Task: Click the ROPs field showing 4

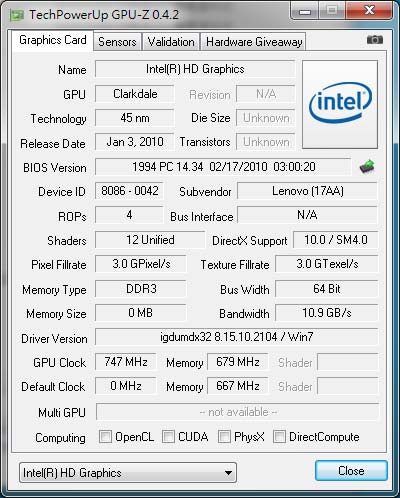Action: click(129, 215)
